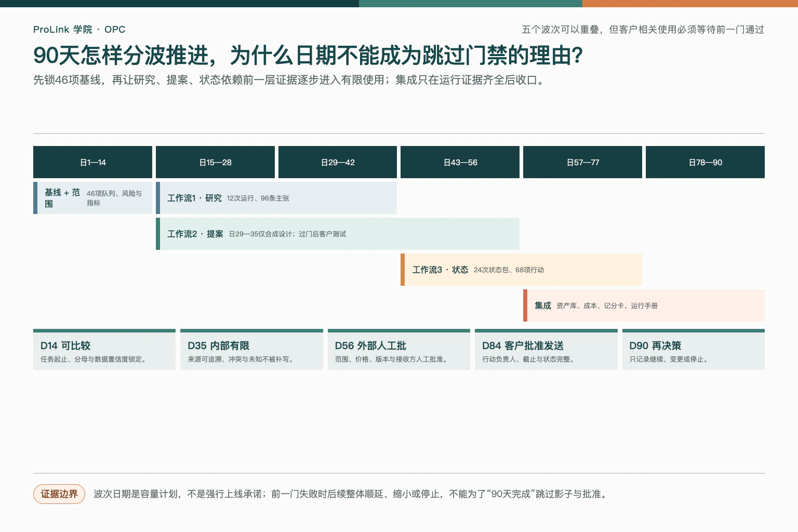This screenshot has width=798, height=532.
Task: Click the ProLink 学院 · OPC label
Action: coord(79,30)
